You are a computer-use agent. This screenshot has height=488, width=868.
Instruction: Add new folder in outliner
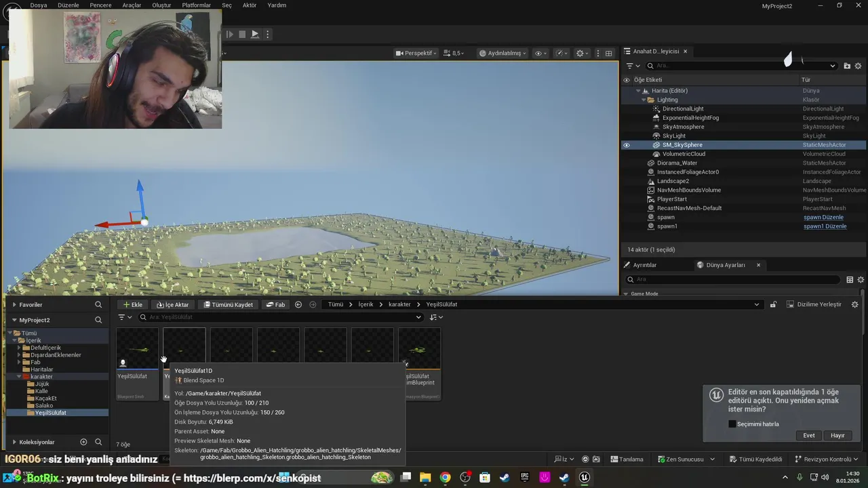(x=847, y=66)
